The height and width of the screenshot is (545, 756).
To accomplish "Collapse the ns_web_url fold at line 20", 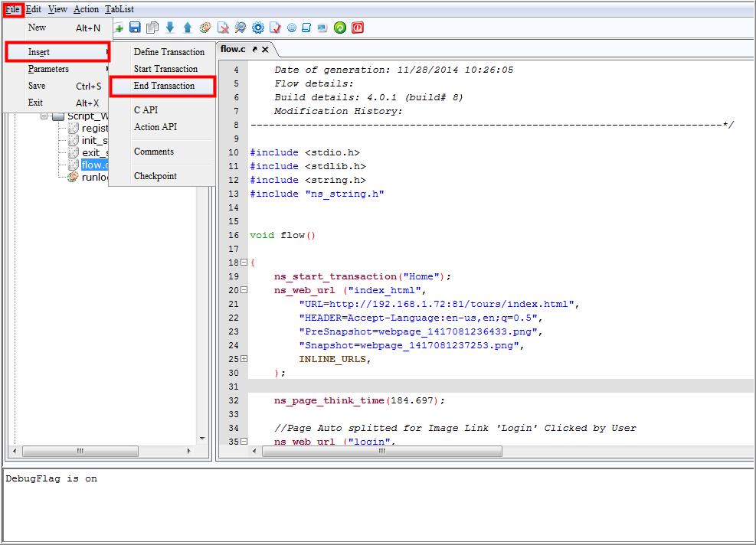I will [x=244, y=289].
